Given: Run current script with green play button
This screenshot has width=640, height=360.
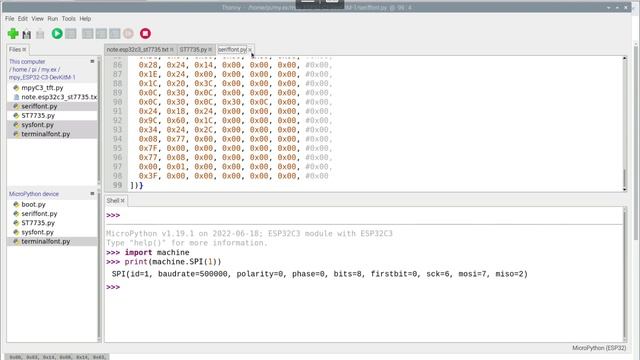Looking at the screenshot, I should pos(57,33).
